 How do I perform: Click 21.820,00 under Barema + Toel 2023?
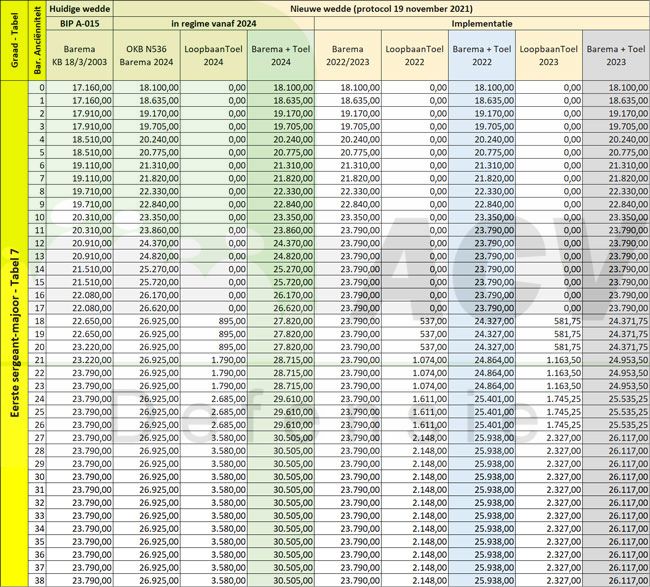616,178
